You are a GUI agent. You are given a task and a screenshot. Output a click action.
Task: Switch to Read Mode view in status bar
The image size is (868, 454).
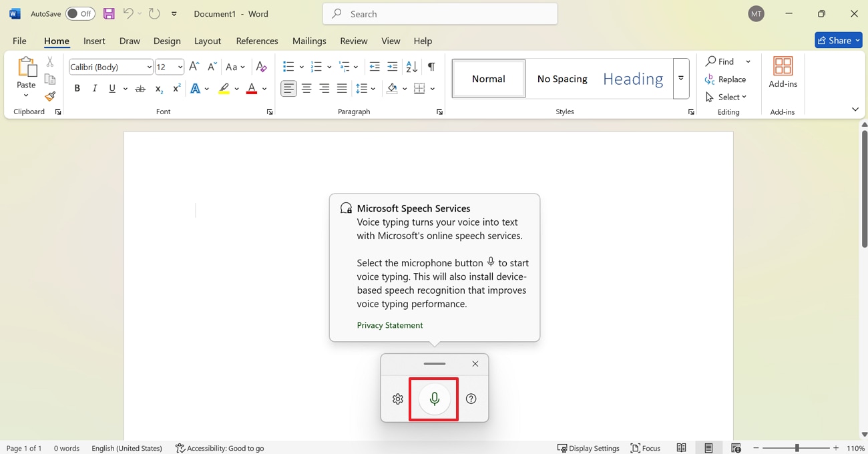coord(681,448)
